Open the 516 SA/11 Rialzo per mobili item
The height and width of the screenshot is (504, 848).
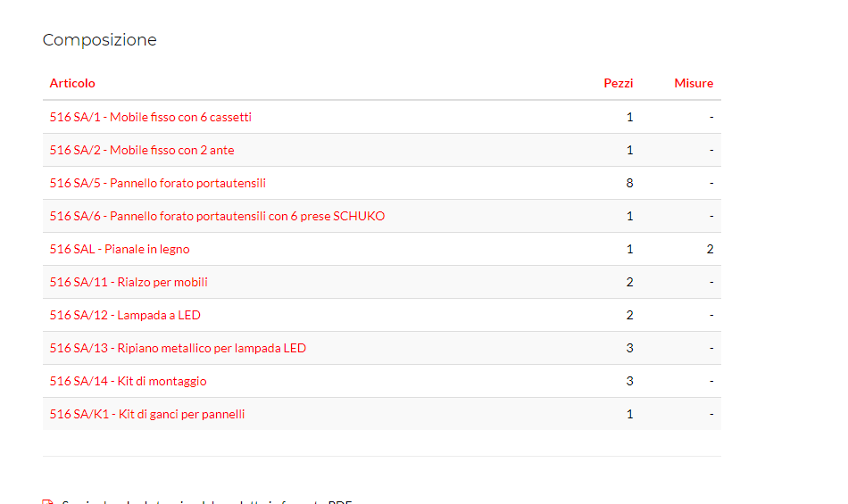point(129,282)
